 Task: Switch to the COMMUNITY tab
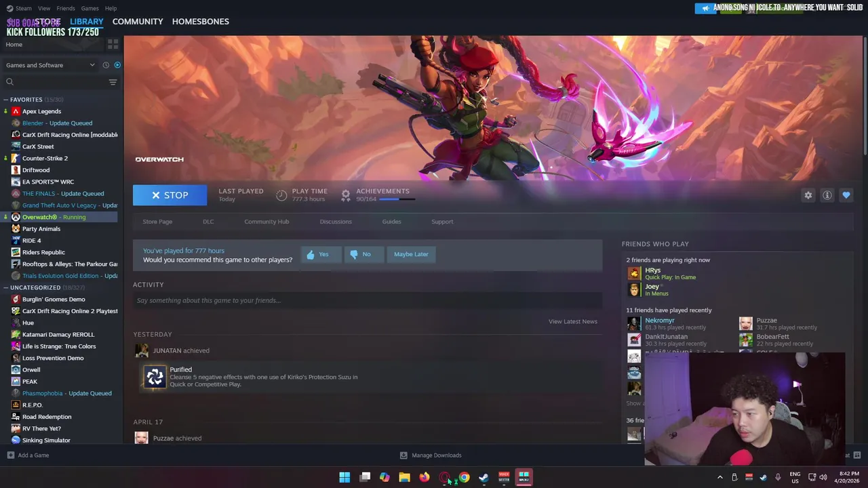(138, 21)
